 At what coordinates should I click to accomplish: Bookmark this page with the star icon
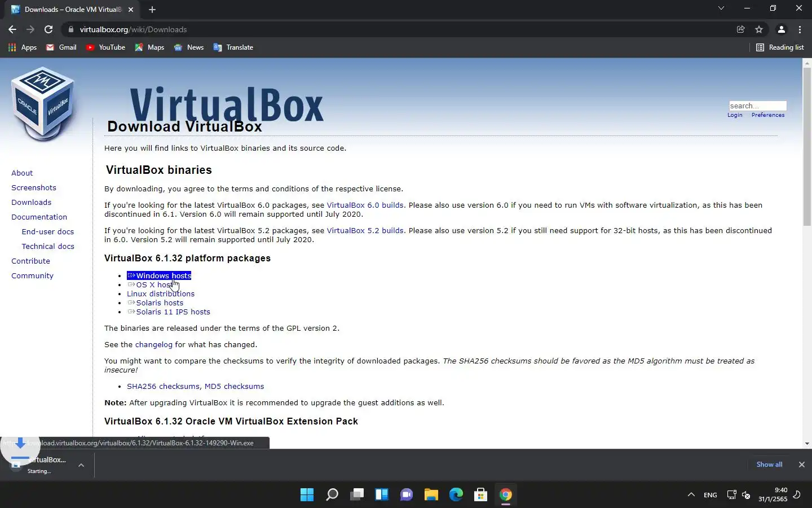pos(759,29)
